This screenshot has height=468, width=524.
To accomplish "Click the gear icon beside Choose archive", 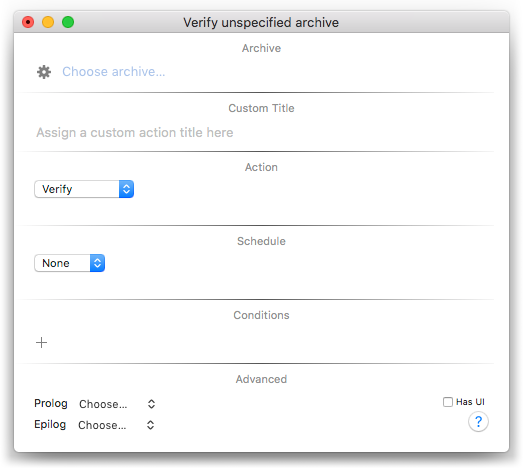I will tap(44, 72).
